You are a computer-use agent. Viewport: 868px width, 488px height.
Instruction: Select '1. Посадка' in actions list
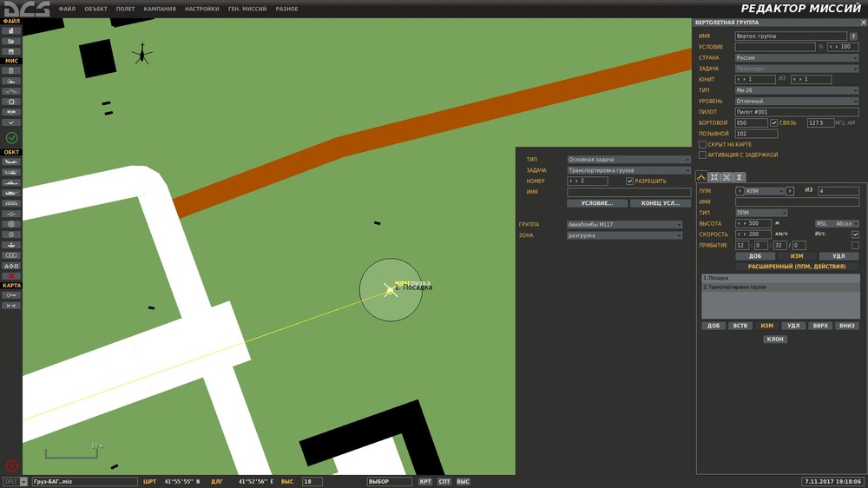[x=780, y=278]
